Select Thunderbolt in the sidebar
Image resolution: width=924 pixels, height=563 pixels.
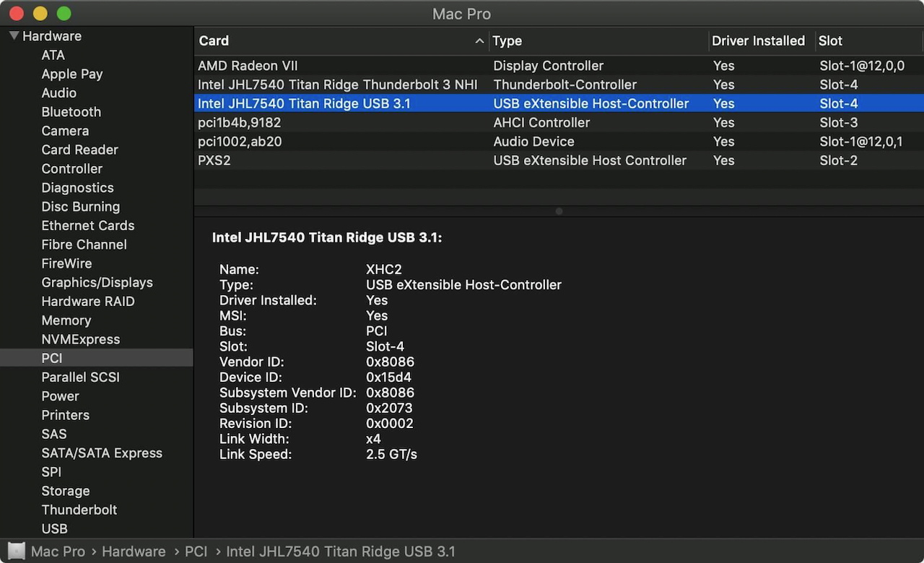79,510
